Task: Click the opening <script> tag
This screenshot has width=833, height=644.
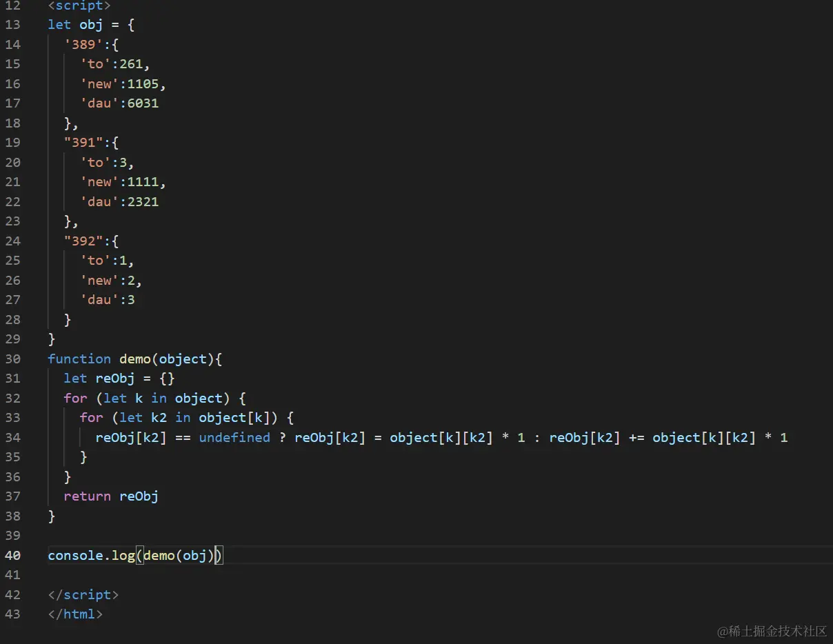Action: click(79, 6)
